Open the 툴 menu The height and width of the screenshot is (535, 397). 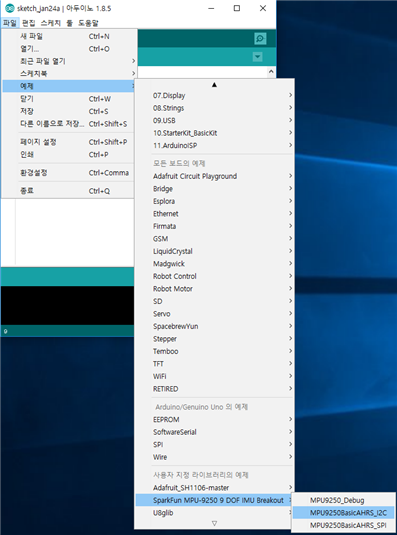pos(70,23)
